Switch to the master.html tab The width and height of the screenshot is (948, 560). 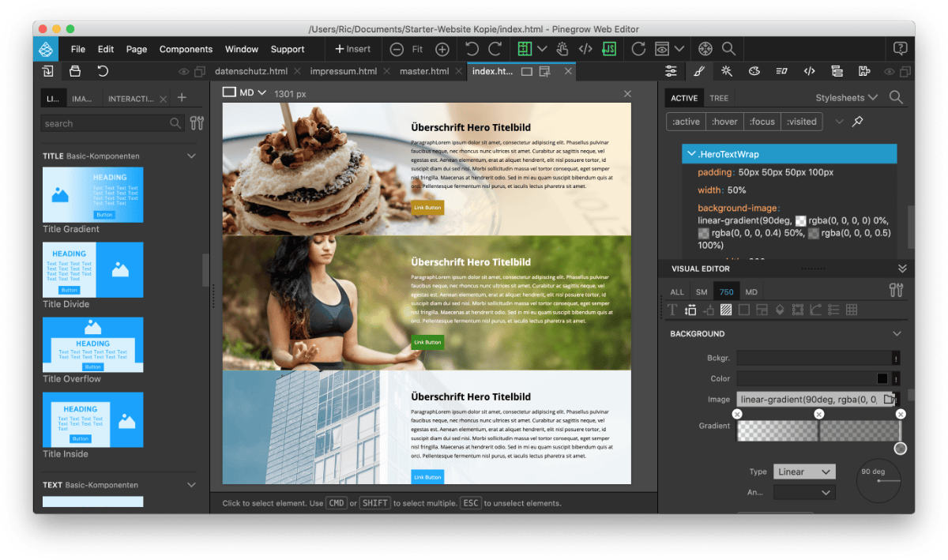click(425, 71)
